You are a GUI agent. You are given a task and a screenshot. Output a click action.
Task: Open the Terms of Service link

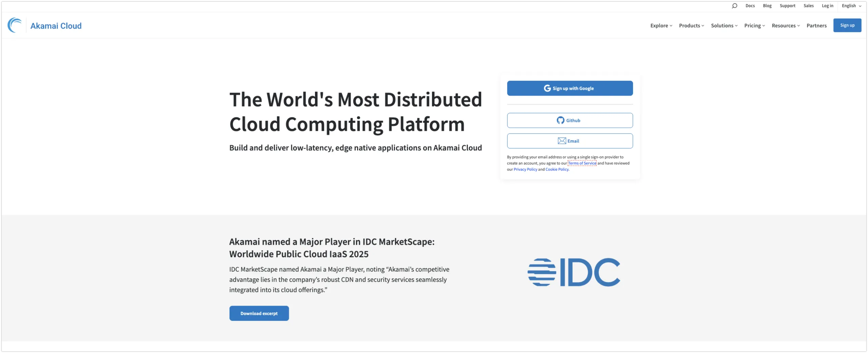(x=582, y=163)
